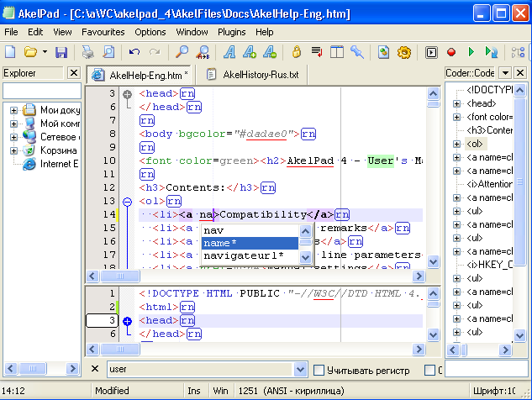This screenshot has height=400, width=532.
Task: Switch to AkelHistory-Rus.txt tab
Action: (253, 75)
